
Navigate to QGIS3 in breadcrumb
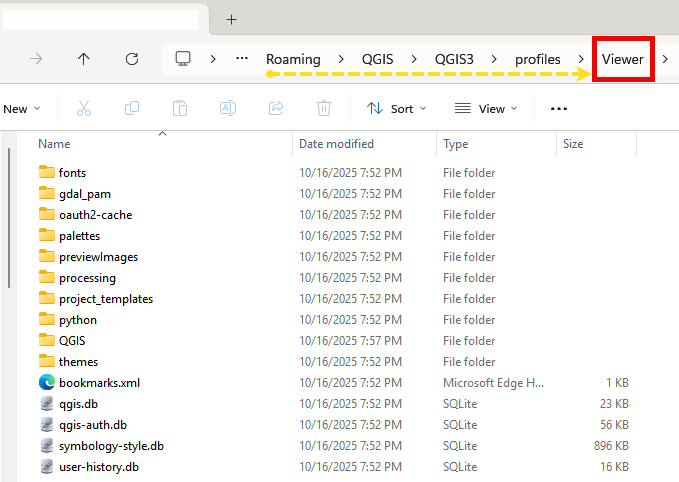click(454, 59)
